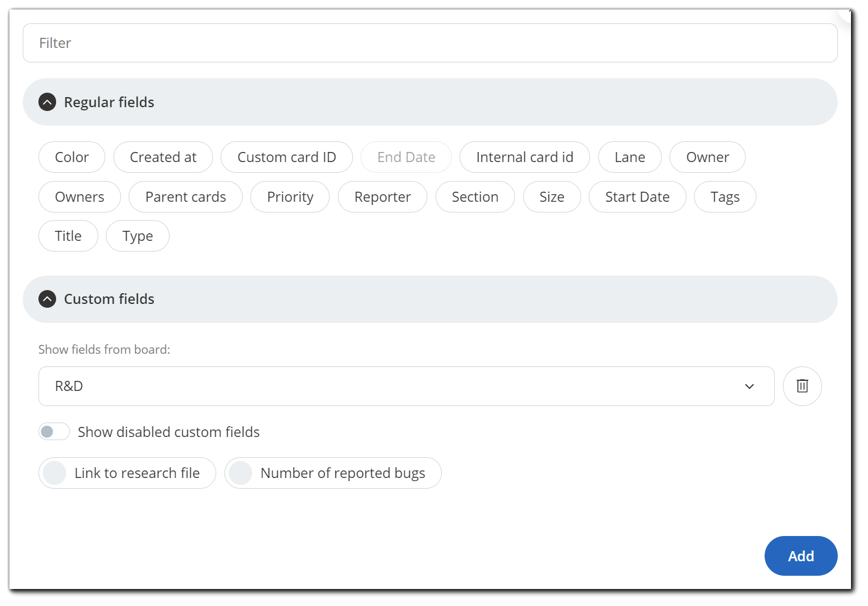Select the Reporter field
The image size is (868, 606).
pyautogui.click(x=383, y=197)
